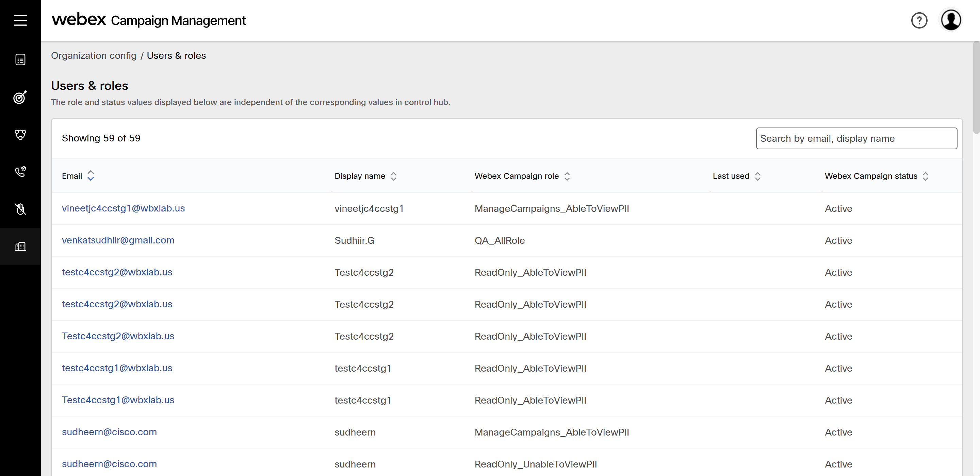Open the hamburger navigation menu
This screenshot has height=476, width=980.
pyautogui.click(x=20, y=20)
